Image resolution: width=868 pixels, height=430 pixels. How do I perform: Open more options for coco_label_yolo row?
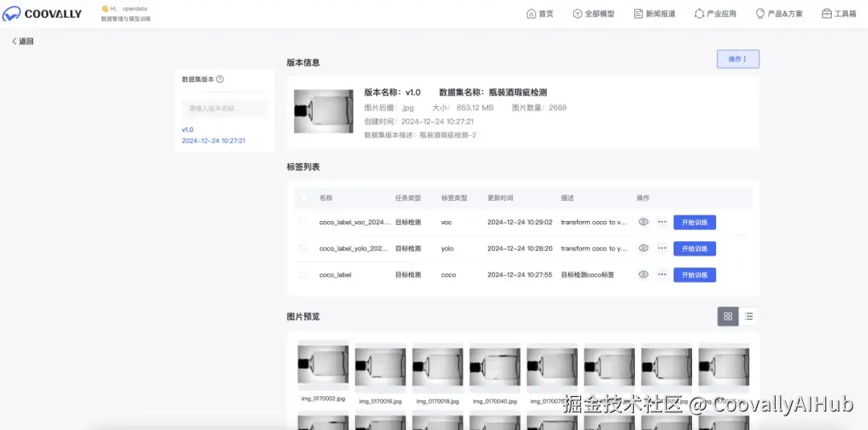662,248
